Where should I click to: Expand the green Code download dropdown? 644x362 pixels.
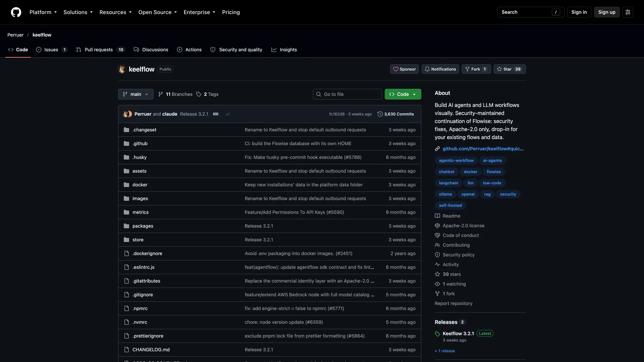(x=403, y=94)
